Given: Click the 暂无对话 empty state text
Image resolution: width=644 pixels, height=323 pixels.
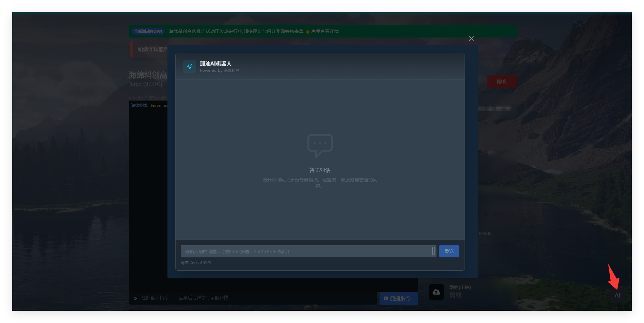Looking at the screenshot, I should coord(320,170).
